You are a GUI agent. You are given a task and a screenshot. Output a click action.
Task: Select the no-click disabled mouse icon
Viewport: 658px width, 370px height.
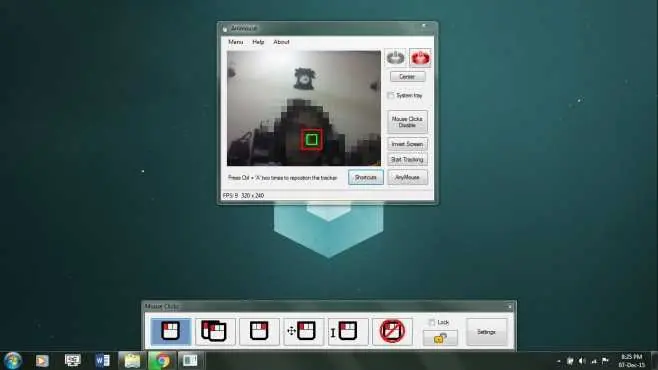pyautogui.click(x=393, y=331)
